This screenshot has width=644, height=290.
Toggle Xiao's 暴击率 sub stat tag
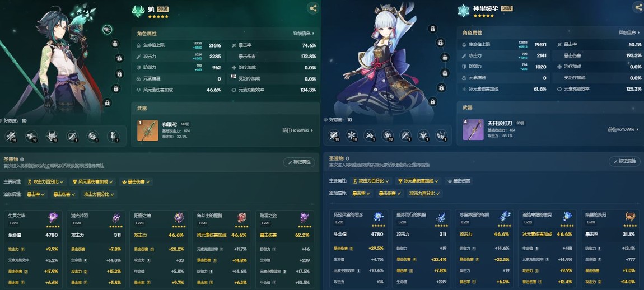(x=36, y=194)
